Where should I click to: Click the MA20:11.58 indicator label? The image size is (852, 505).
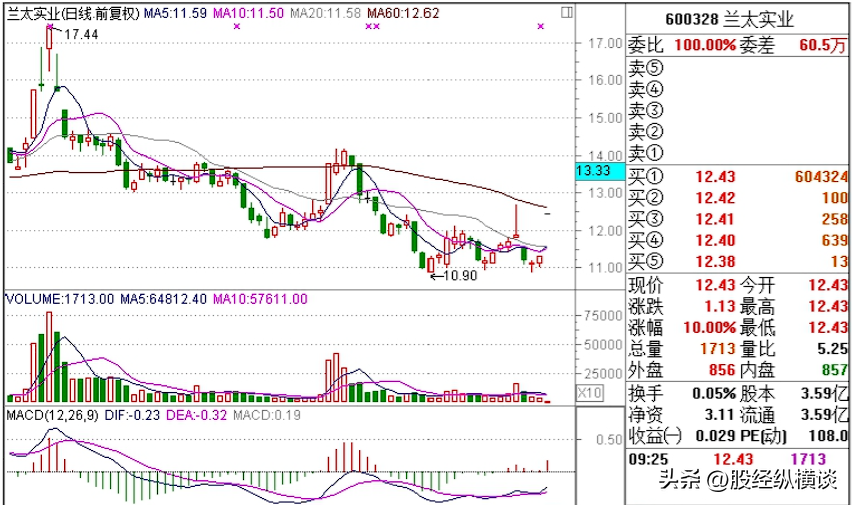click(x=325, y=13)
